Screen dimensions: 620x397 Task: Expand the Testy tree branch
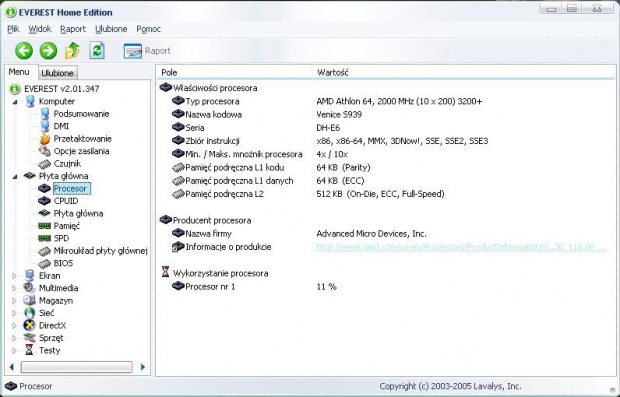point(14,351)
